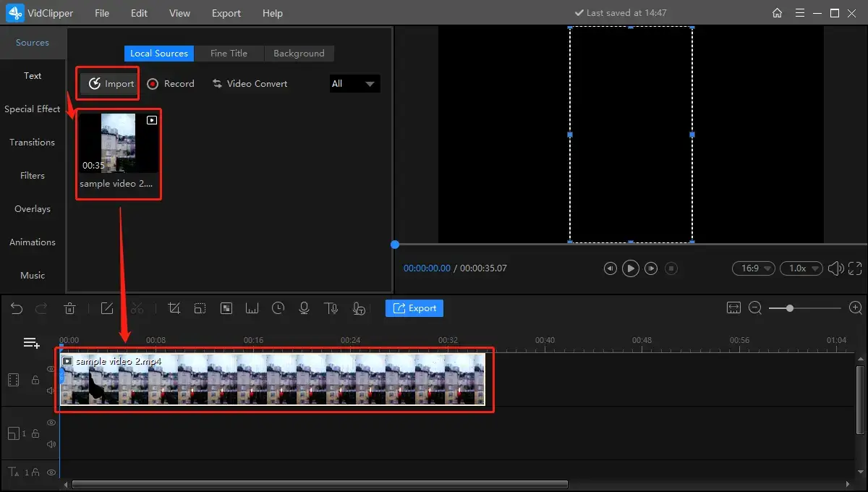Open the voice-over microphone tool
This screenshot has height=492, width=868.
click(305, 308)
